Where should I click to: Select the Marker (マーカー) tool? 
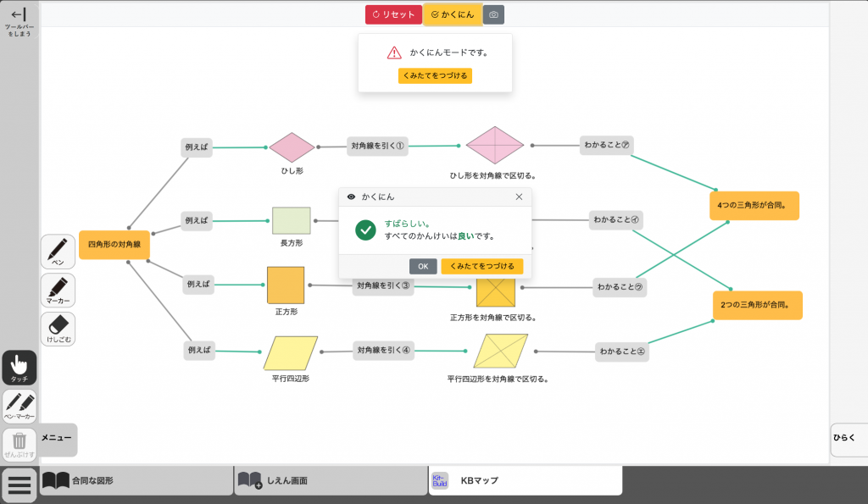pos(58,290)
